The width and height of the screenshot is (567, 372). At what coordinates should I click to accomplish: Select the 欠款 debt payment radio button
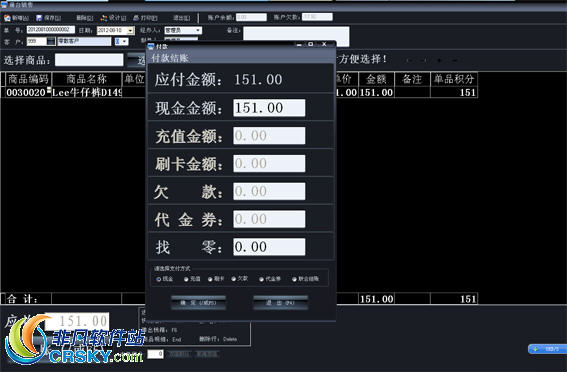click(x=234, y=279)
